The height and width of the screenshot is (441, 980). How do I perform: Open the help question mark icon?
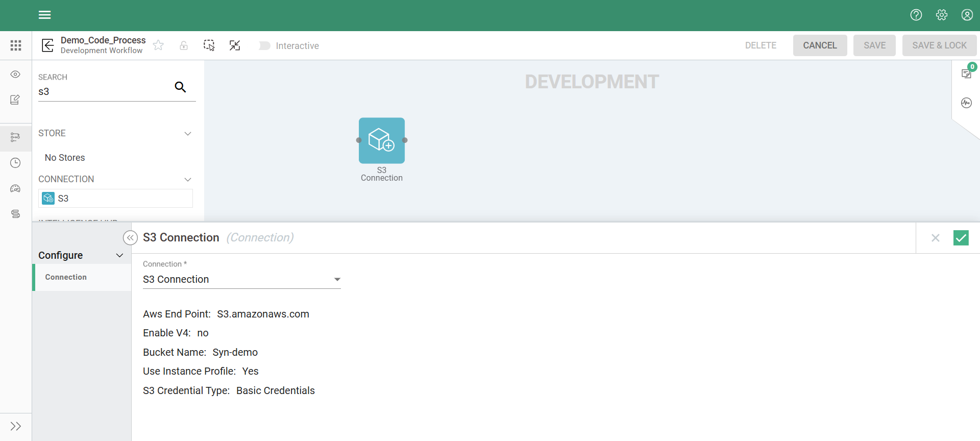[x=916, y=15]
